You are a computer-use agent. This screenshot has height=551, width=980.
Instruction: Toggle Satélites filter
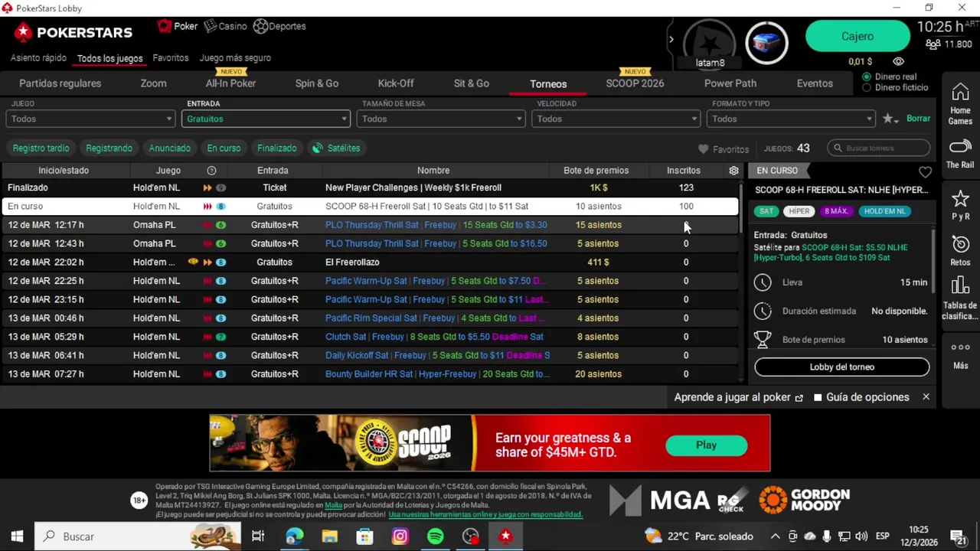336,148
